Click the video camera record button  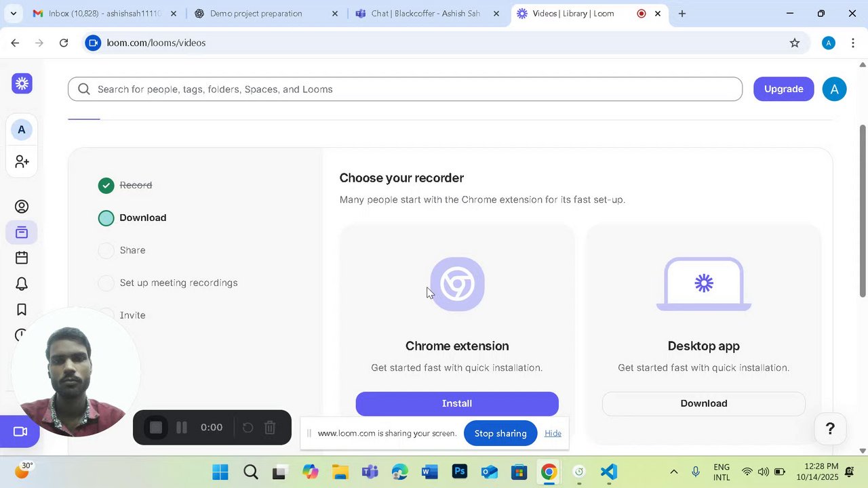coord(20,432)
